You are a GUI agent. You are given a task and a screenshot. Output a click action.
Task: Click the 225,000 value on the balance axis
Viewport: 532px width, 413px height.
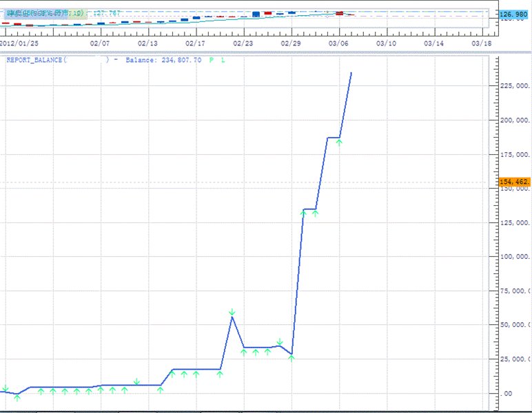point(514,86)
